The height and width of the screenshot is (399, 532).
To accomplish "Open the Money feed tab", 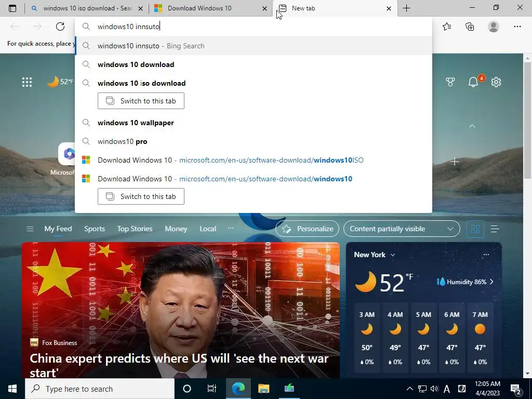I will pos(176,229).
